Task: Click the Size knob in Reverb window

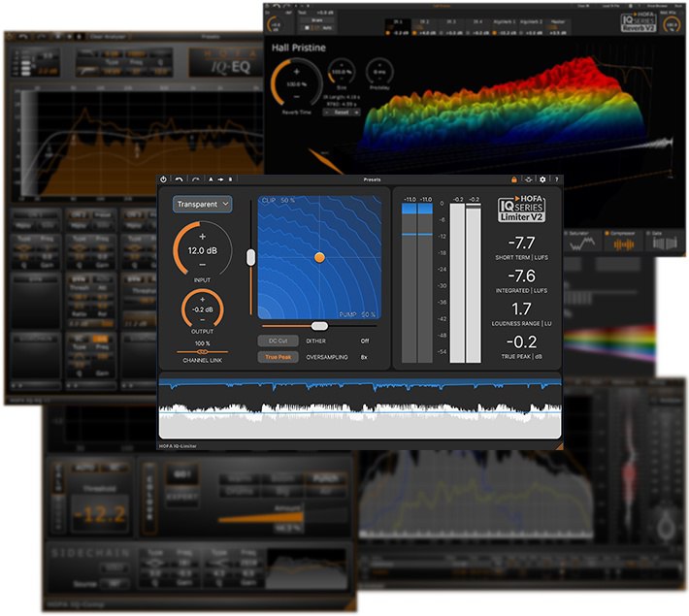Action: [342, 71]
